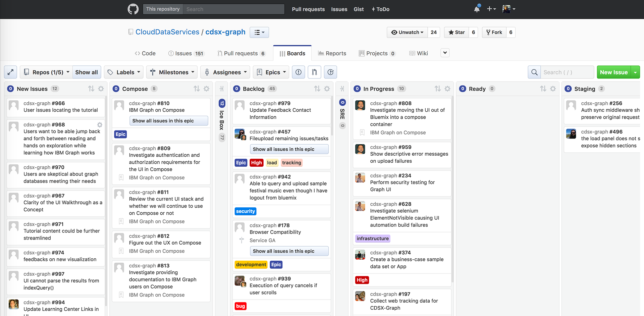Expand the board fullscreen arrows icon
Screen dimensions: 644x316
pos(10,72)
